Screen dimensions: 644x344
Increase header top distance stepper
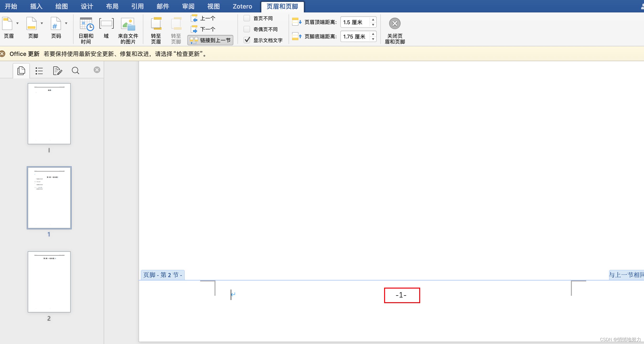[373, 20]
